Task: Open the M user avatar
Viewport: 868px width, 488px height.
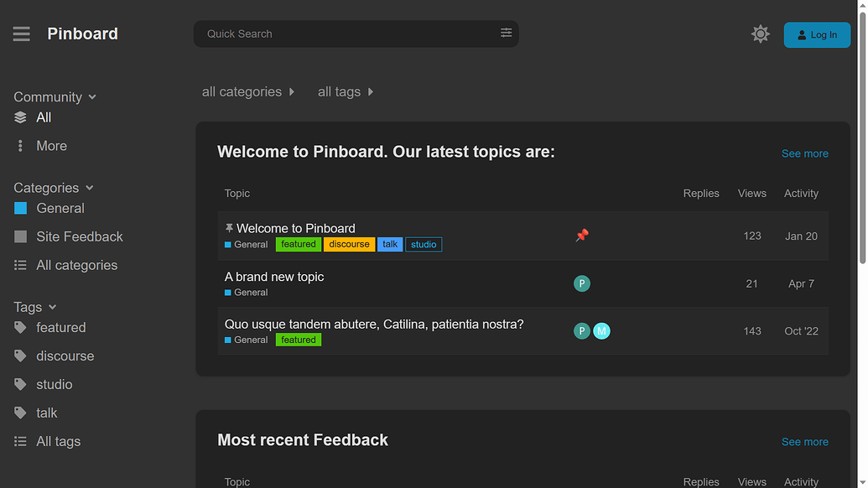Action: (601, 331)
